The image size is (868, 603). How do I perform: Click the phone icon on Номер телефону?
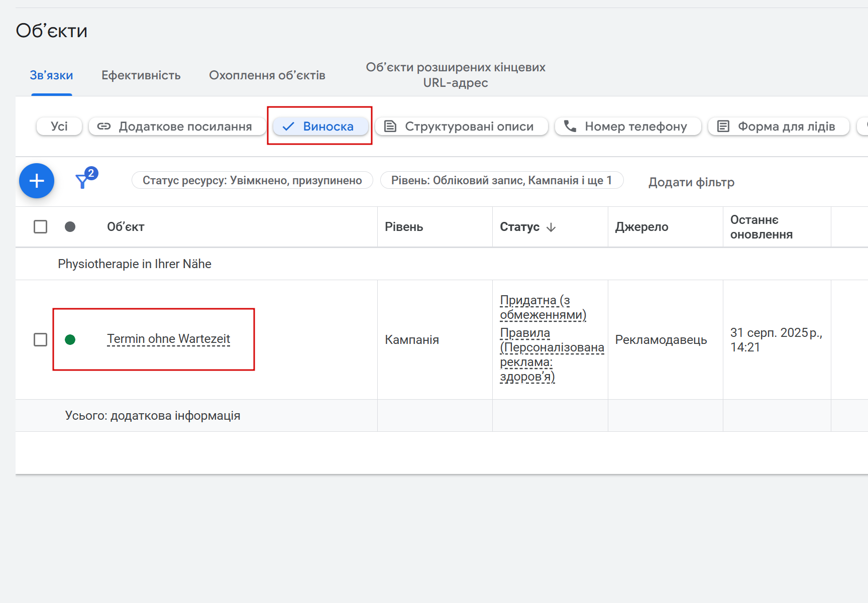click(x=570, y=127)
